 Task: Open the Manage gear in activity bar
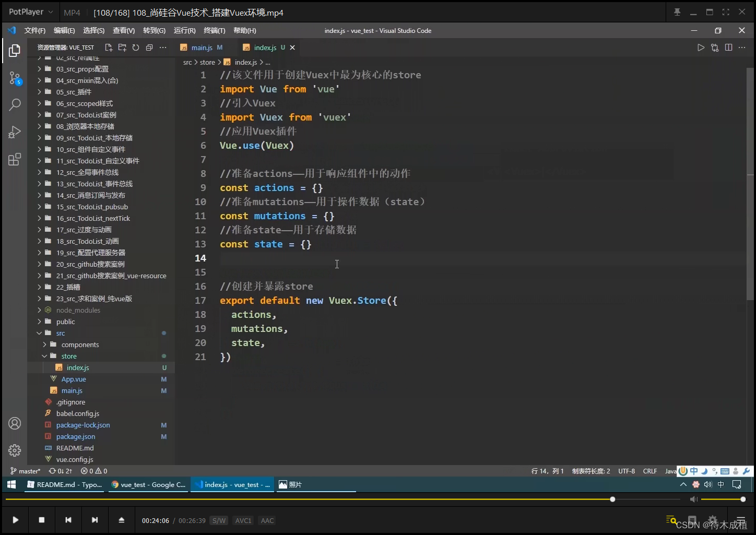(x=15, y=450)
